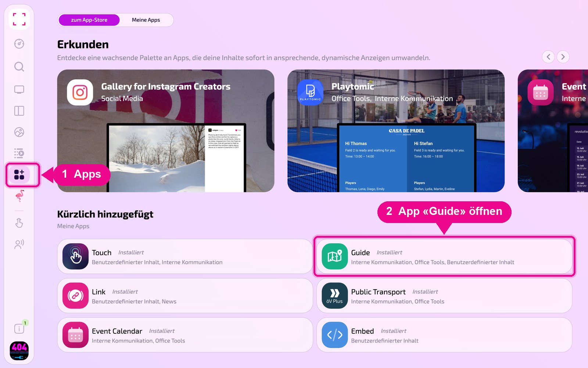Open the Gallery for Instagram Creators card

point(166,131)
